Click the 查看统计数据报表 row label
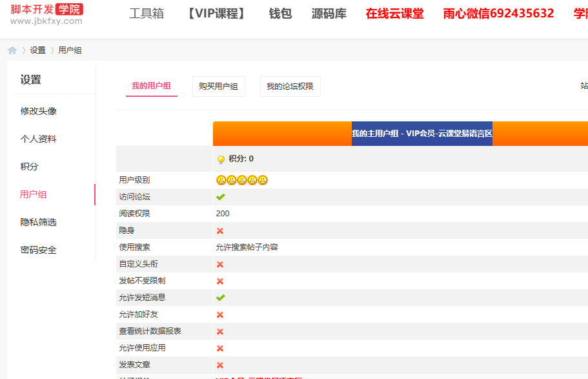This screenshot has width=588, height=379. click(x=150, y=331)
